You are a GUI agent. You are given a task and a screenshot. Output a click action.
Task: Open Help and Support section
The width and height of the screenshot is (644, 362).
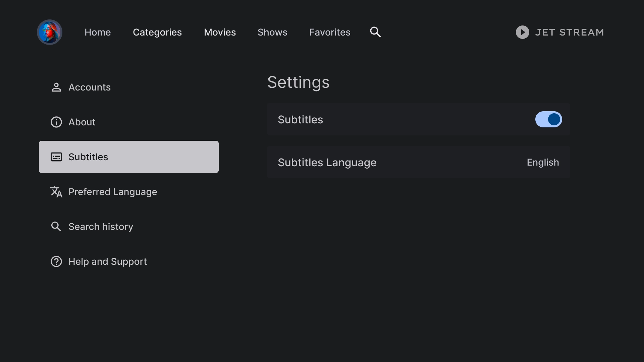pyautogui.click(x=107, y=262)
